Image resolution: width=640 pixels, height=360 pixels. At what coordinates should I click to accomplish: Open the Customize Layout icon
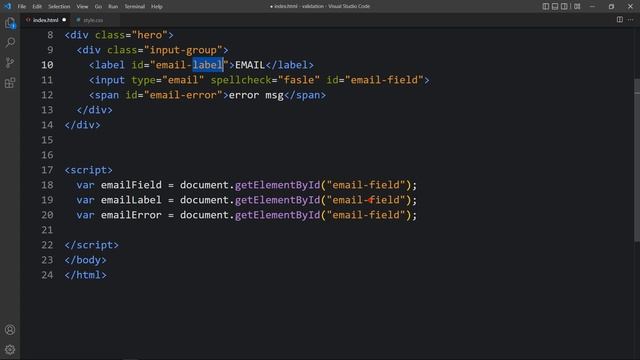pos(577,7)
